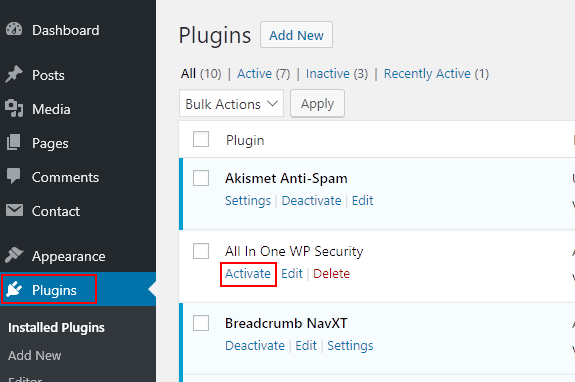Check the select-all Plugin header checkbox

(201, 139)
